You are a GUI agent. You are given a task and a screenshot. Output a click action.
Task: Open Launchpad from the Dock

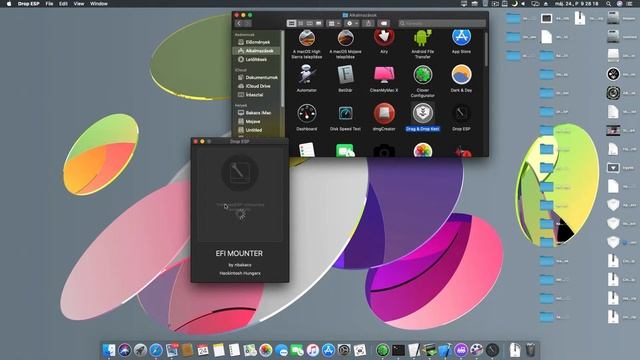140,350
